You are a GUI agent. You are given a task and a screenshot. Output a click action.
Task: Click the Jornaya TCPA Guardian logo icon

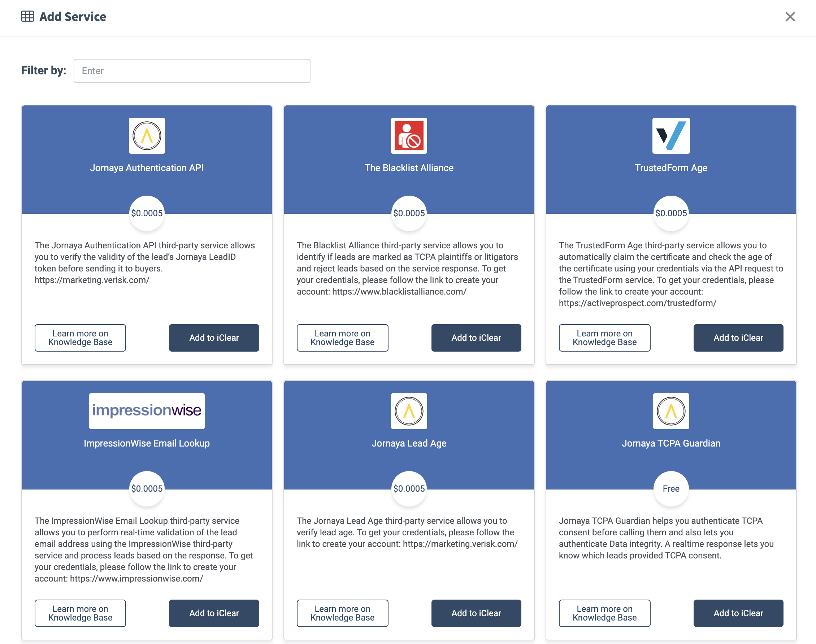671,411
